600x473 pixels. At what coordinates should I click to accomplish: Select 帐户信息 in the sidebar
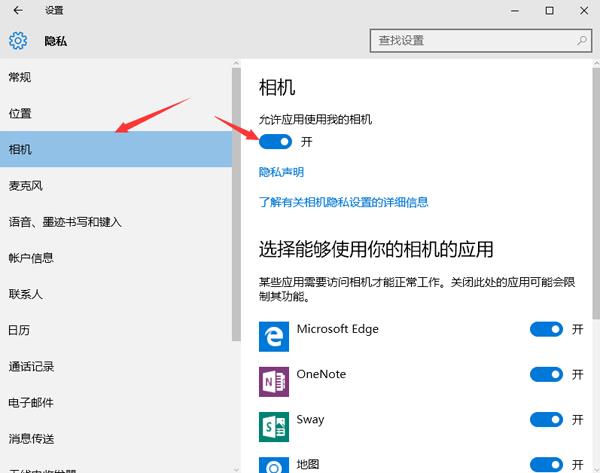(31, 258)
